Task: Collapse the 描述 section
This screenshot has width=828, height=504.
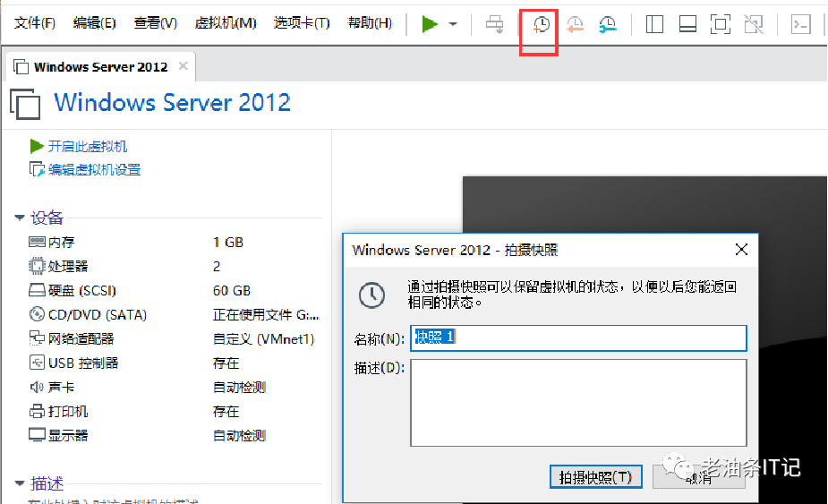Action: [20, 483]
